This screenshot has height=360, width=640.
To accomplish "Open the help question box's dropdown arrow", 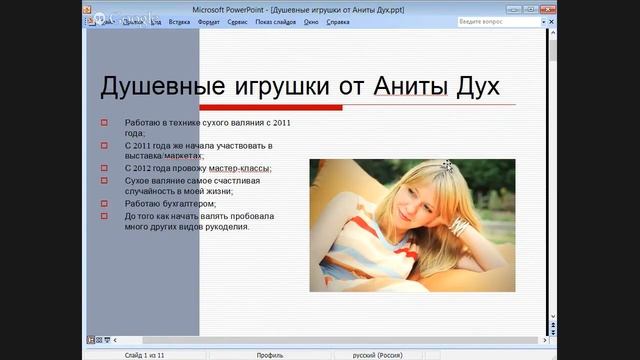I will click(x=544, y=22).
